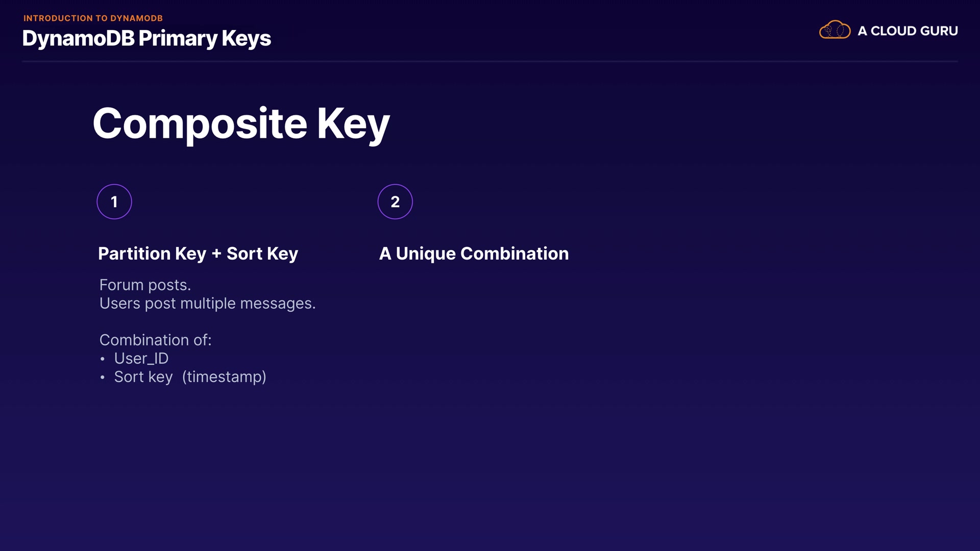Click the A Cloud Guru cloud logo

[835, 30]
